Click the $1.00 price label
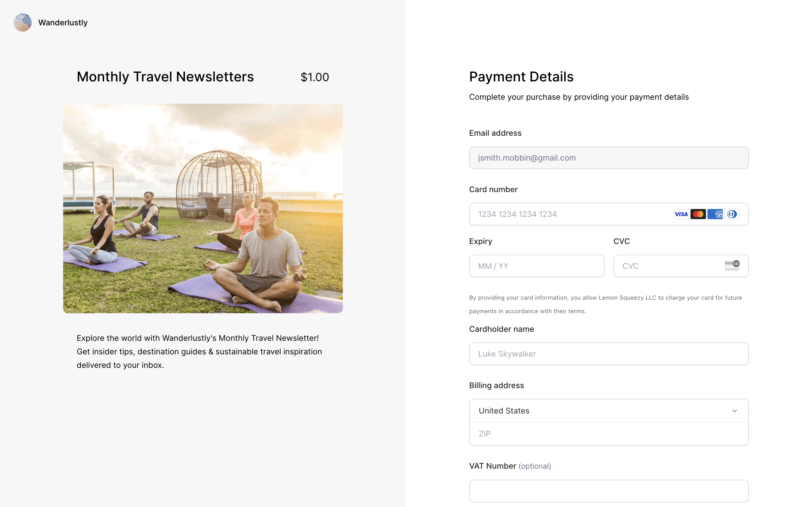This screenshot has height=507, width=812. tap(314, 77)
